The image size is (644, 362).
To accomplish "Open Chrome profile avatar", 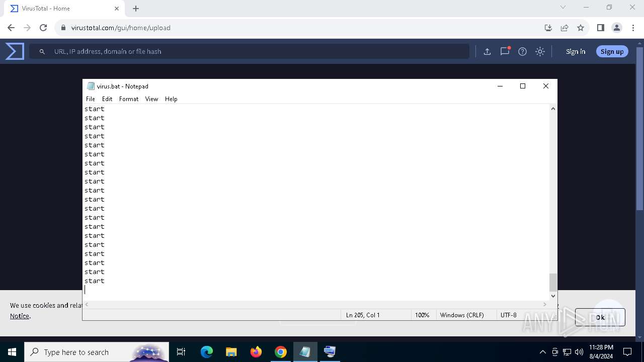I will 617,28.
